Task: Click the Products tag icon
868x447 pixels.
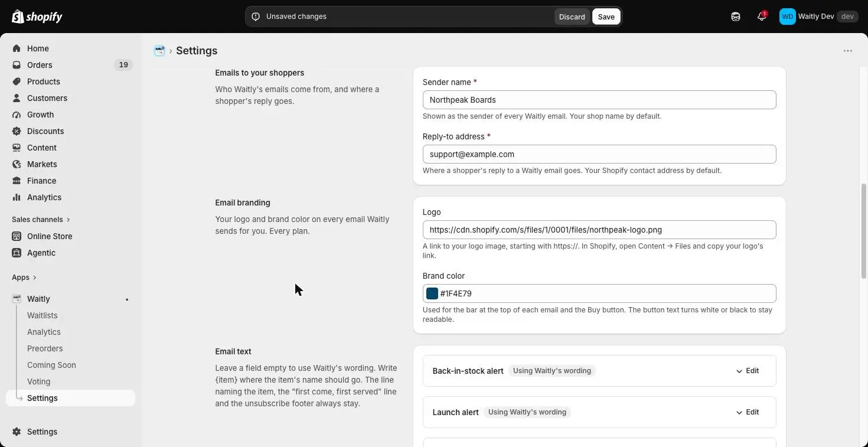Action: [x=17, y=81]
